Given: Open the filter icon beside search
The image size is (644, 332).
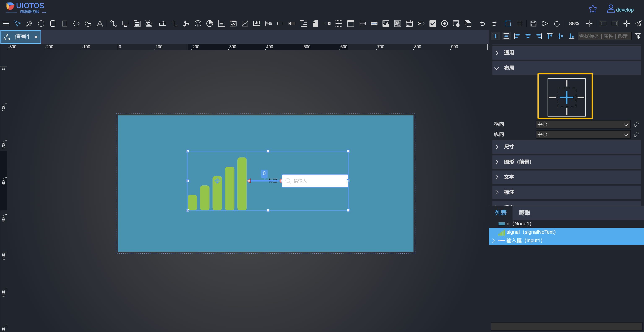Looking at the screenshot, I should (638, 36).
